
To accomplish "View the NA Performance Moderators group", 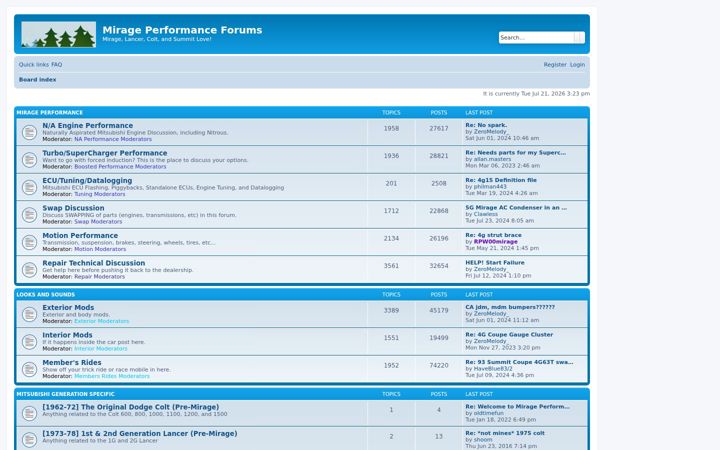I will [x=113, y=139].
